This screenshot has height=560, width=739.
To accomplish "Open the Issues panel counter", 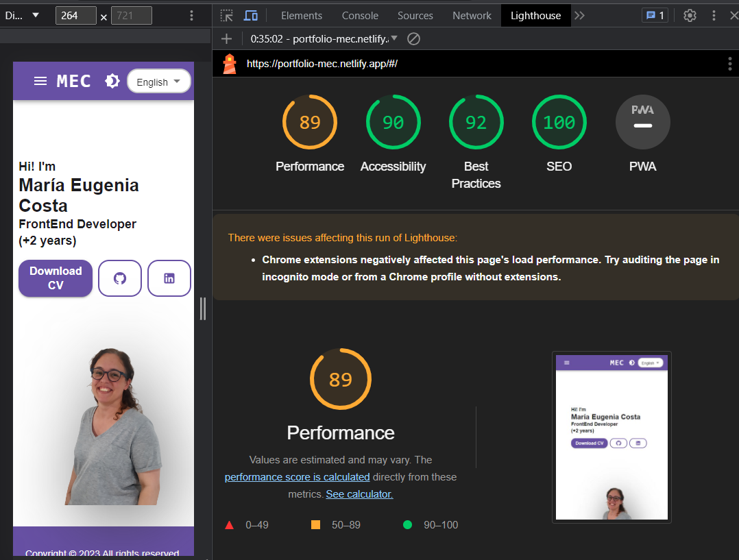I will (654, 15).
